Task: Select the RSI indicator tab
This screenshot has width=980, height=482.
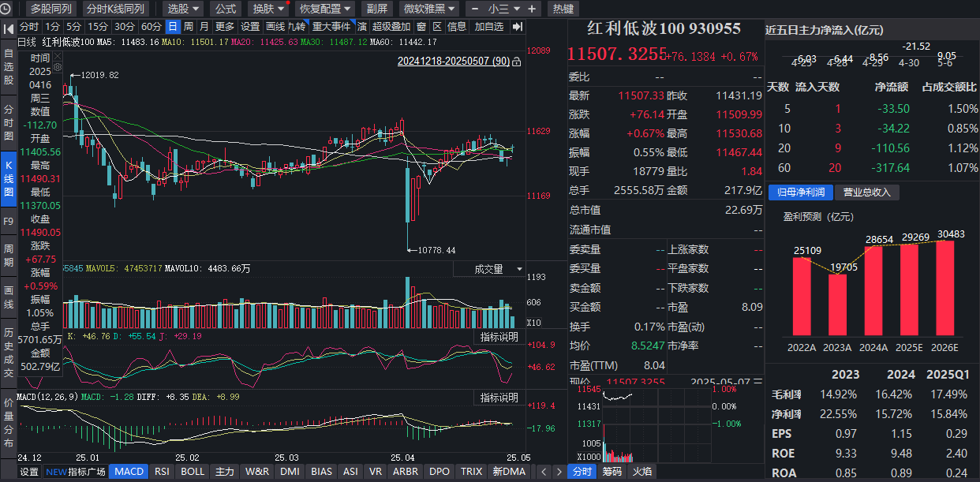Action: 162,472
